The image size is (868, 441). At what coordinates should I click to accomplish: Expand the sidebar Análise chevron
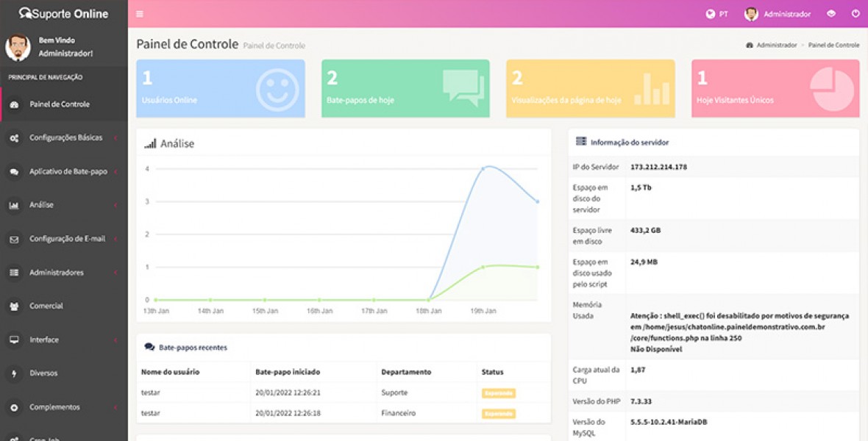coord(115,205)
